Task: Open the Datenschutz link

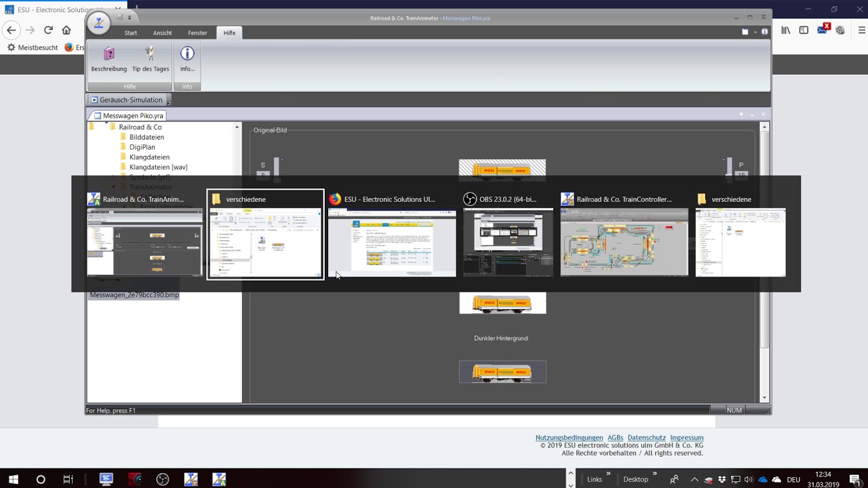Action: pyautogui.click(x=646, y=438)
